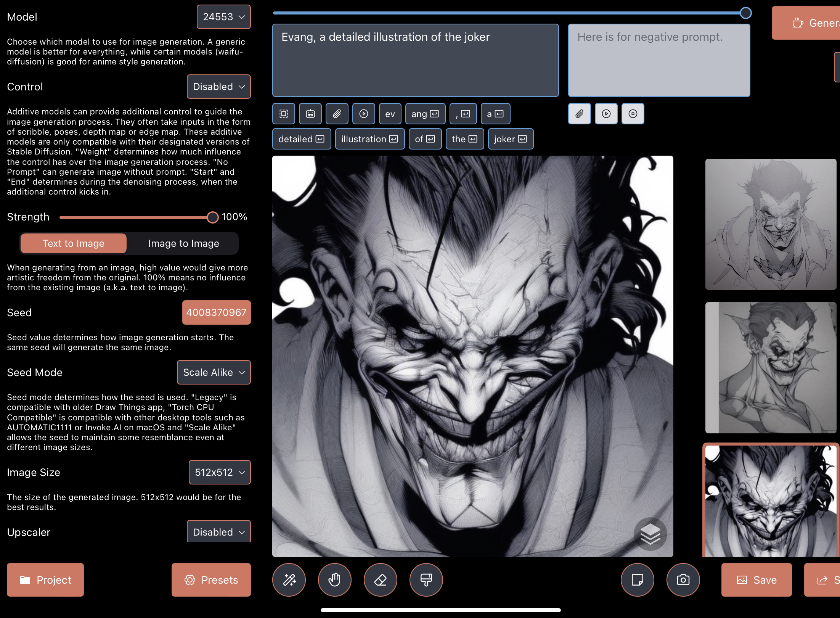Click the Strength slider handle
This screenshot has height=618, width=840.
[212, 217]
